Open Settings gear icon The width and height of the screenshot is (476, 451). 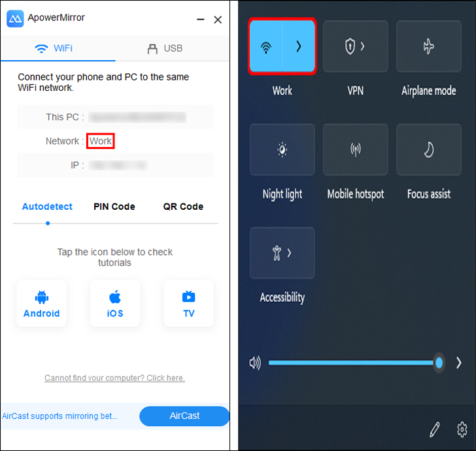coord(462,429)
